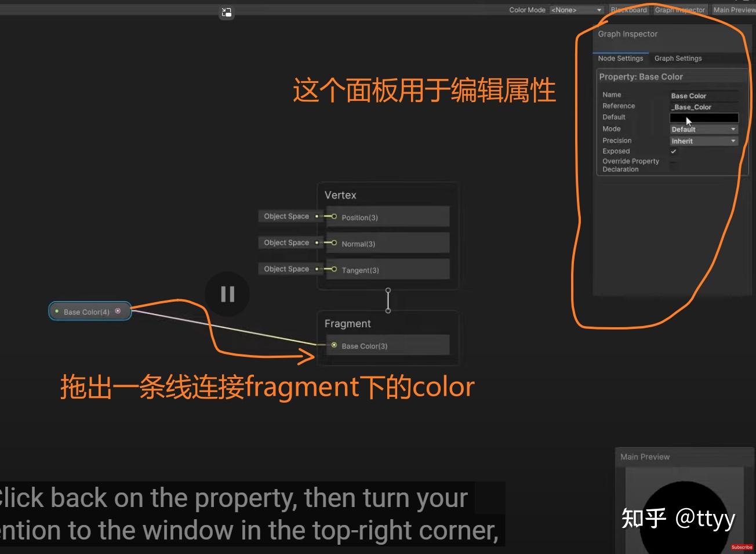Click the Tangent(3) input port

point(333,269)
